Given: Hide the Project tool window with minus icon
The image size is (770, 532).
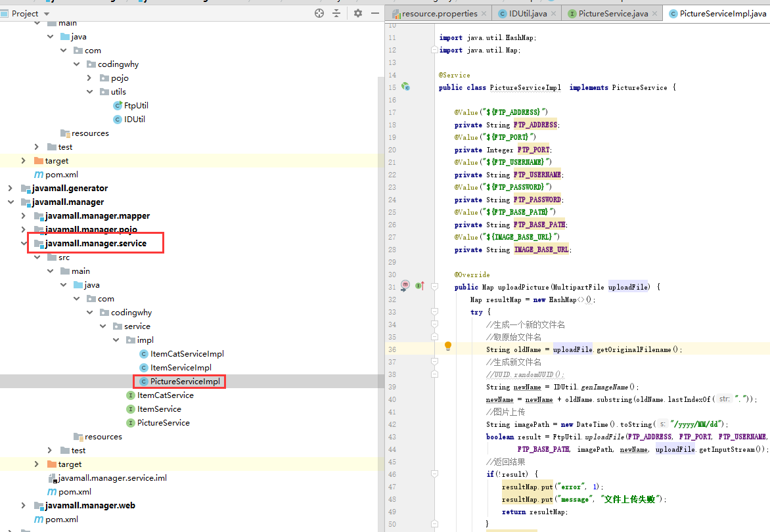Looking at the screenshot, I should tap(375, 13).
